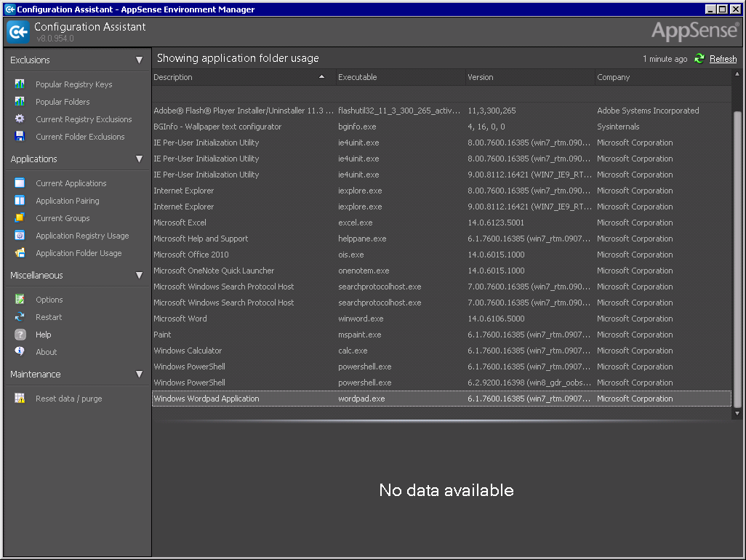Click the excel.exe executable cell
This screenshot has height=560, width=746.
[355, 223]
